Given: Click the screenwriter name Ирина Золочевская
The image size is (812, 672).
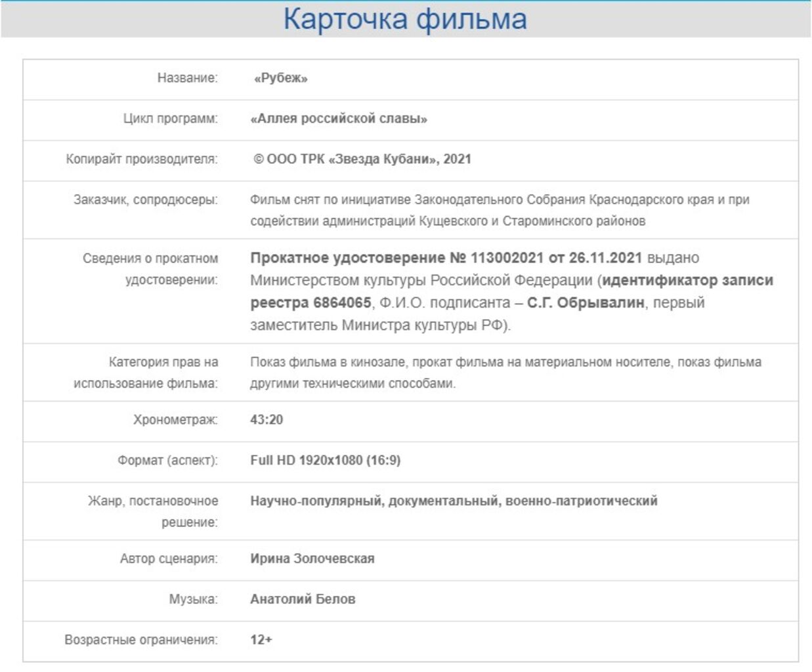Looking at the screenshot, I should point(312,559).
